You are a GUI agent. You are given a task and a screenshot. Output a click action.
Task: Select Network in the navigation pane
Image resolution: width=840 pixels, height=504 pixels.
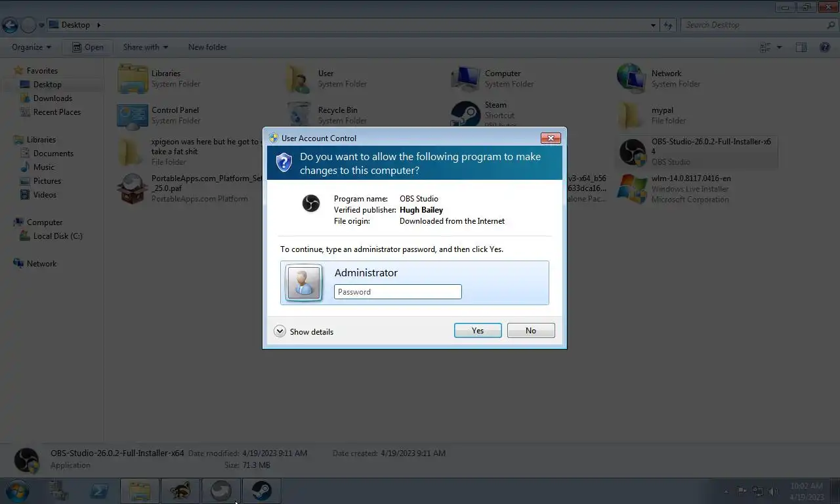coord(41,264)
